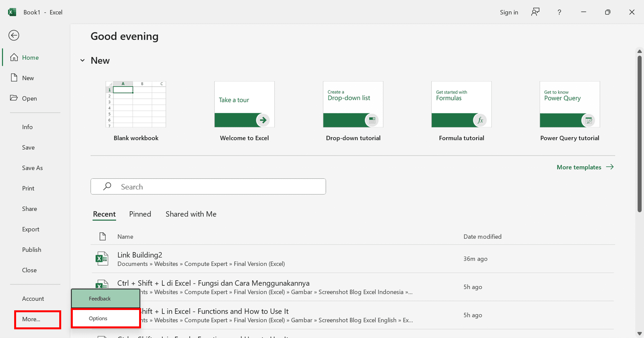
Task: Click the table icon on Power Query template
Action: (x=588, y=120)
